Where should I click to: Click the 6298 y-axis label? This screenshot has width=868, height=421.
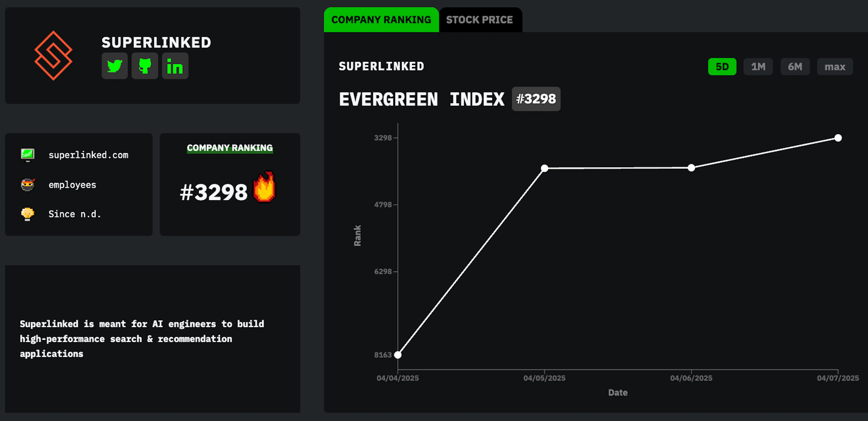(383, 271)
